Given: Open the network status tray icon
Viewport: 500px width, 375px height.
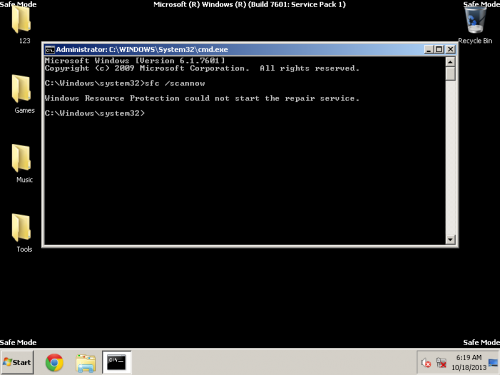Looking at the screenshot, I should pyautogui.click(x=441, y=363).
